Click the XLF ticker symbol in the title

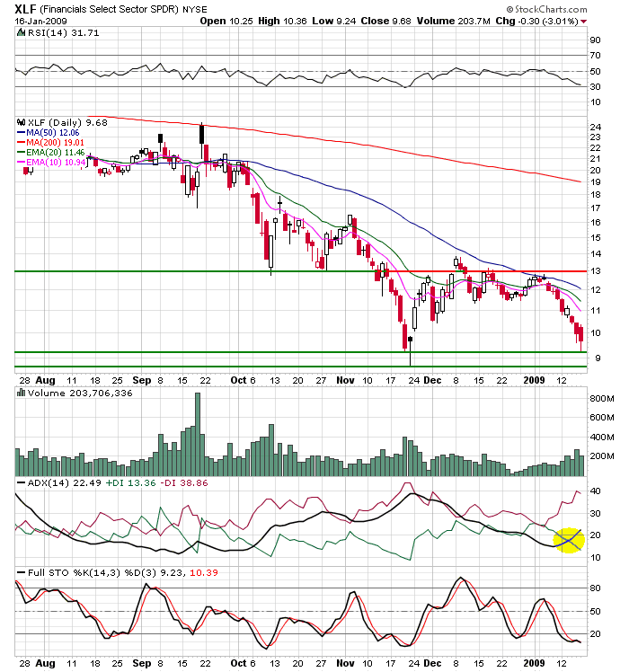[x=26, y=9]
